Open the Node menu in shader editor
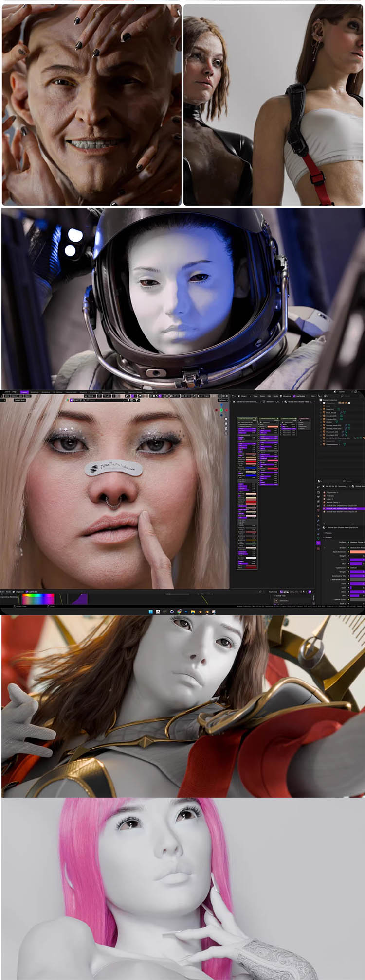Viewport: 365px width, 980px height. (275, 396)
